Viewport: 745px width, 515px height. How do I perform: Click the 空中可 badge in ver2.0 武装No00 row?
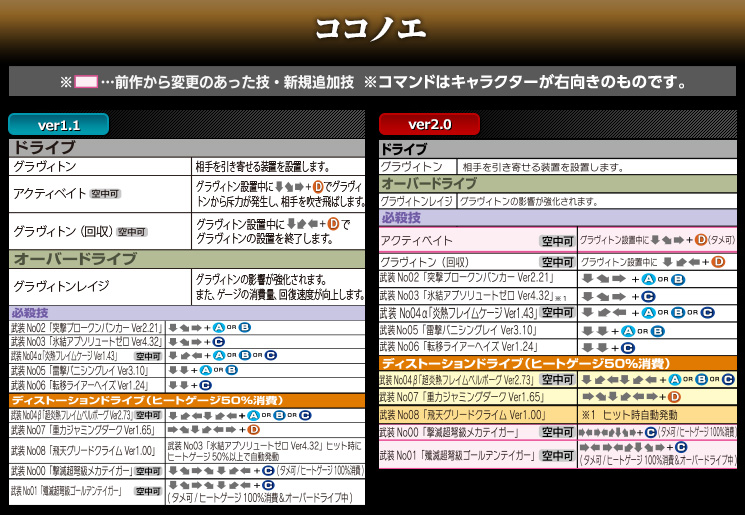click(x=557, y=432)
